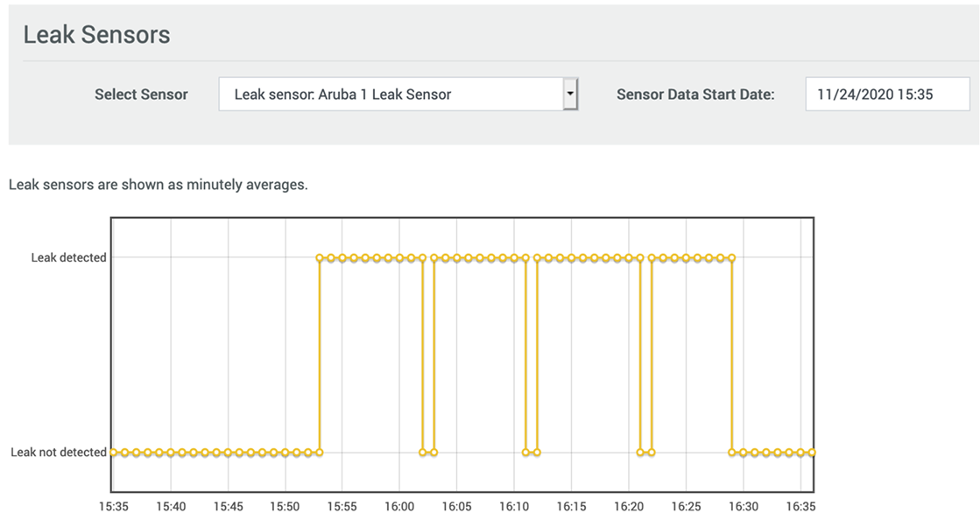Click the sensor dropdown arrow button
The image size is (980, 527).
tap(570, 94)
